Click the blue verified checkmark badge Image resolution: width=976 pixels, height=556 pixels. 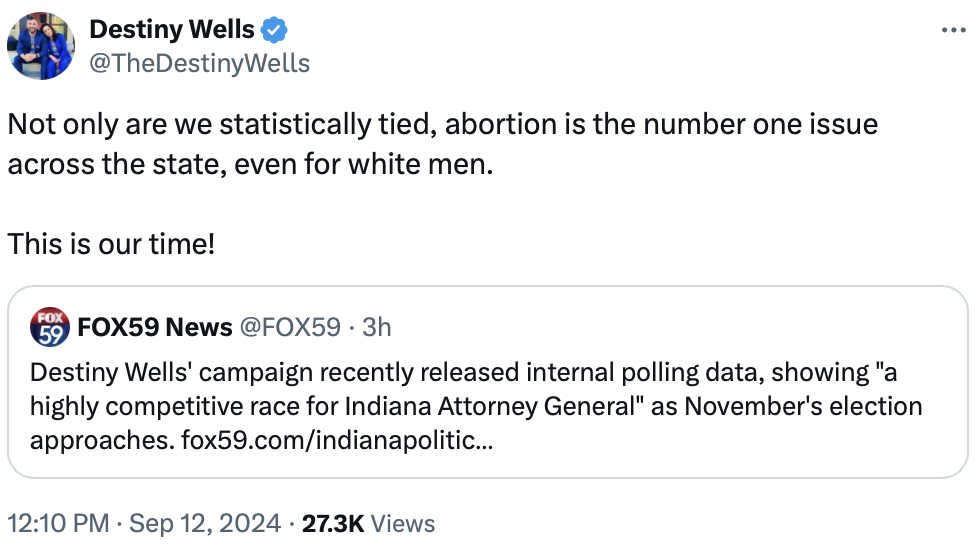[x=274, y=30]
